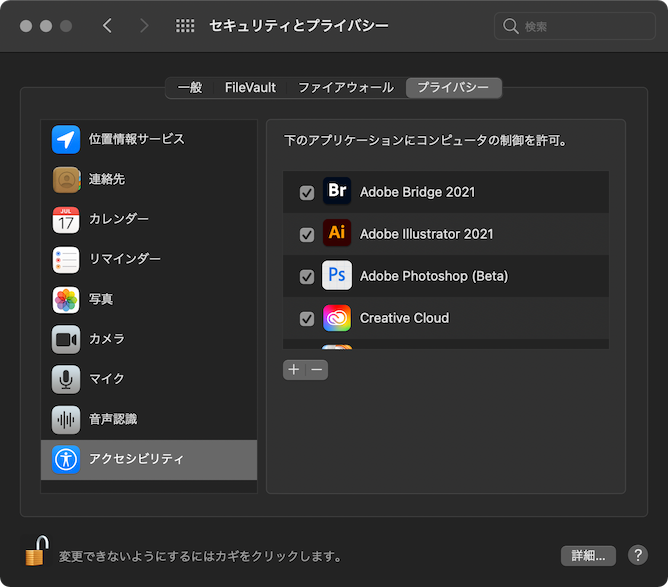The width and height of the screenshot is (668, 587).
Task: Select 位置情報サービス in the sidebar
Action: coord(149,139)
